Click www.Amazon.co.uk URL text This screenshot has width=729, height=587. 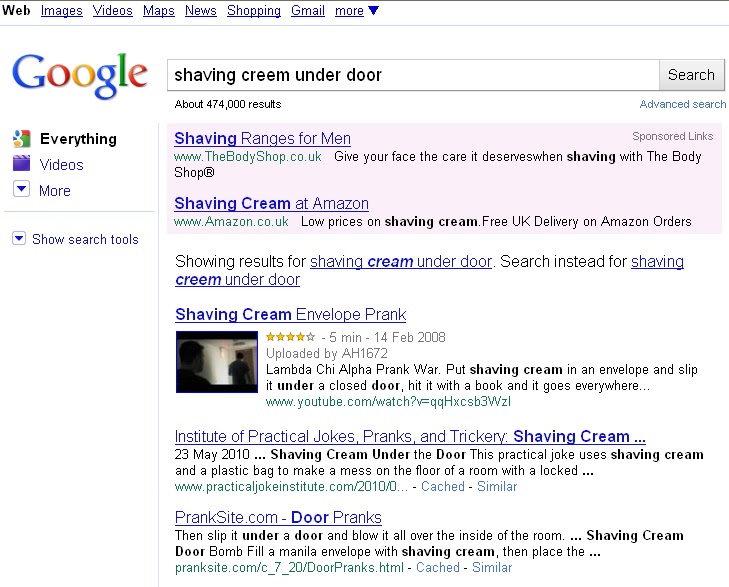(231, 222)
